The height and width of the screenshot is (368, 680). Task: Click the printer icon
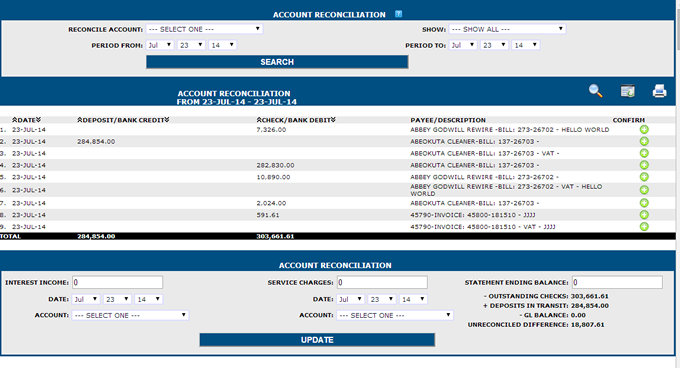point(660,91)
